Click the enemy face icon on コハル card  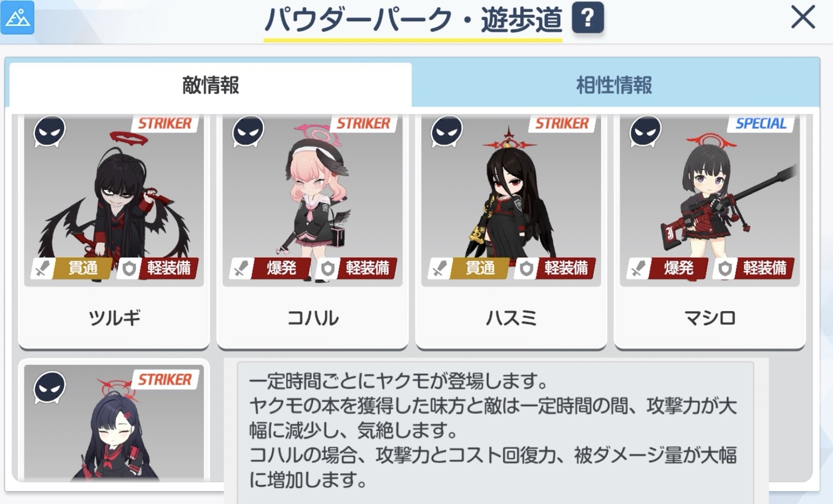click(x=249, y=131)
